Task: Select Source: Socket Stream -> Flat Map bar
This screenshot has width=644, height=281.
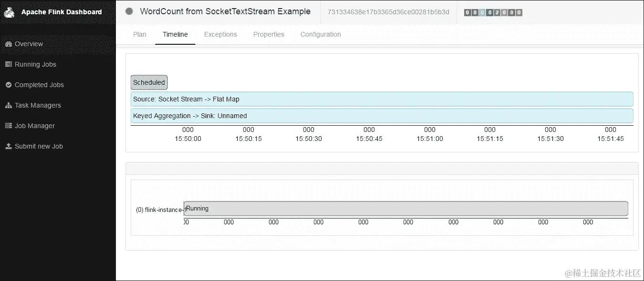Action: pyautogui.click(x=382, y=99)
